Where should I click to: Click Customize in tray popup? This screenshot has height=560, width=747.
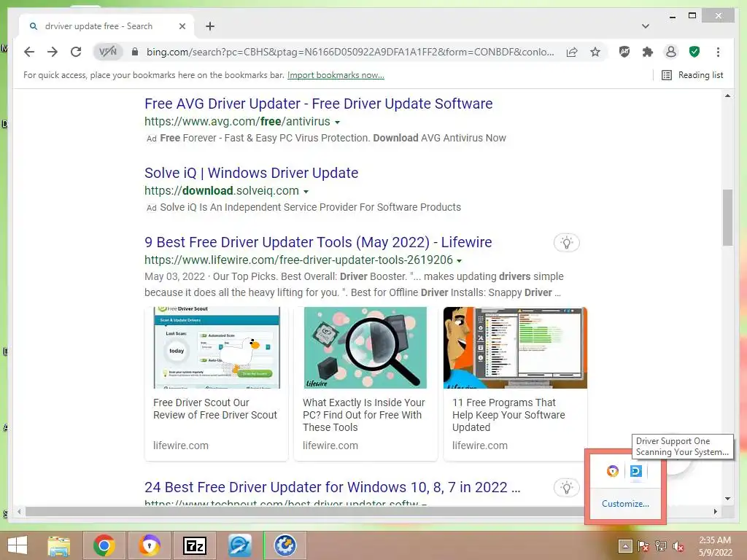[625, 504]
